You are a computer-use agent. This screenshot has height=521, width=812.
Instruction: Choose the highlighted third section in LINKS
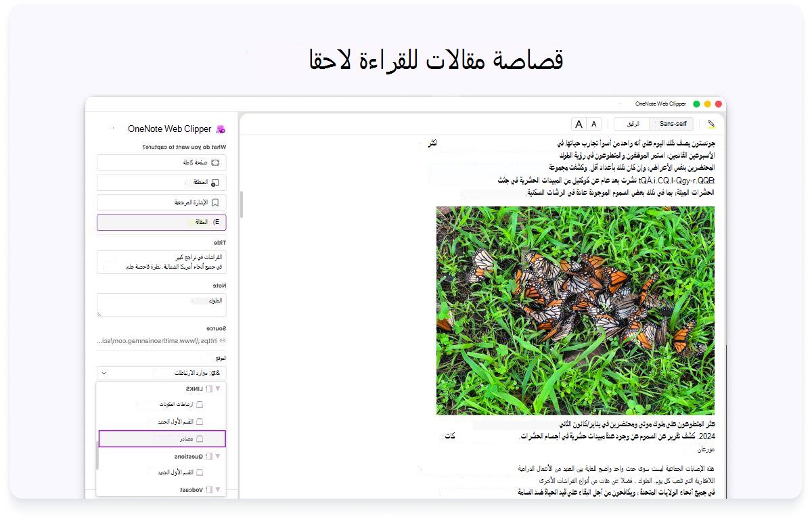[162, 438]
